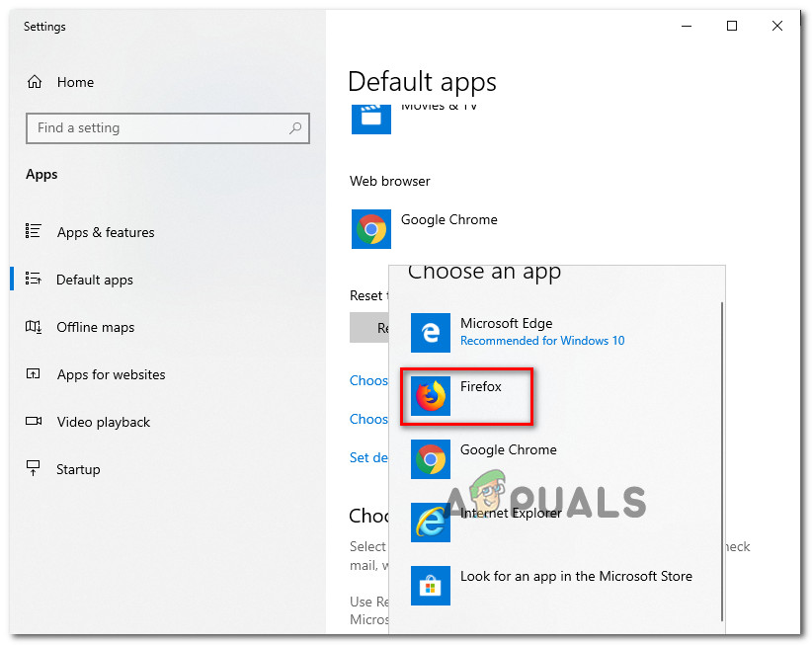
Task: Maximize the Settings window
Action: pyautogui.click(x=732, y=26)
